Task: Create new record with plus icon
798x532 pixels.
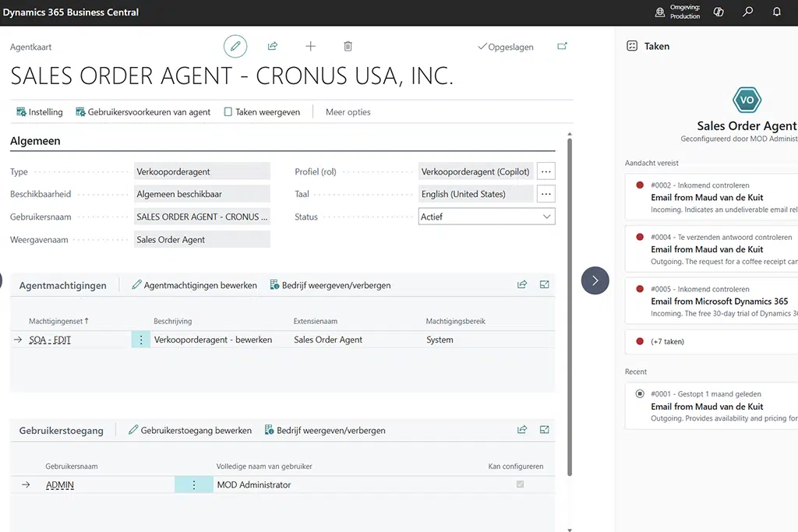Action: pyautogui.click(x=310, y=46)
